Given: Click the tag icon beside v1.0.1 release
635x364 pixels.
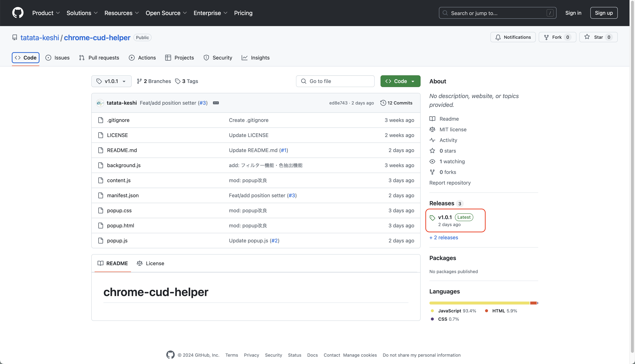Looking at the screenshot, I should (x=432, y=218).
